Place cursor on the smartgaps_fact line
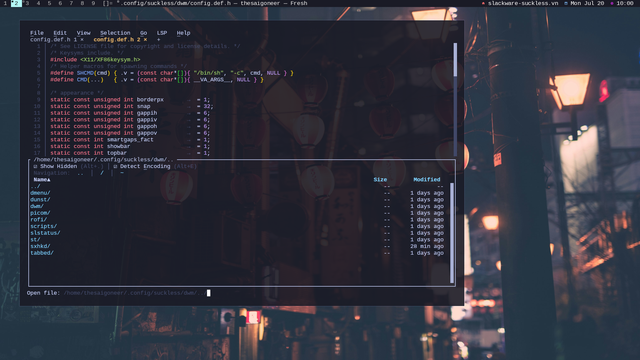 pos(130,140)
